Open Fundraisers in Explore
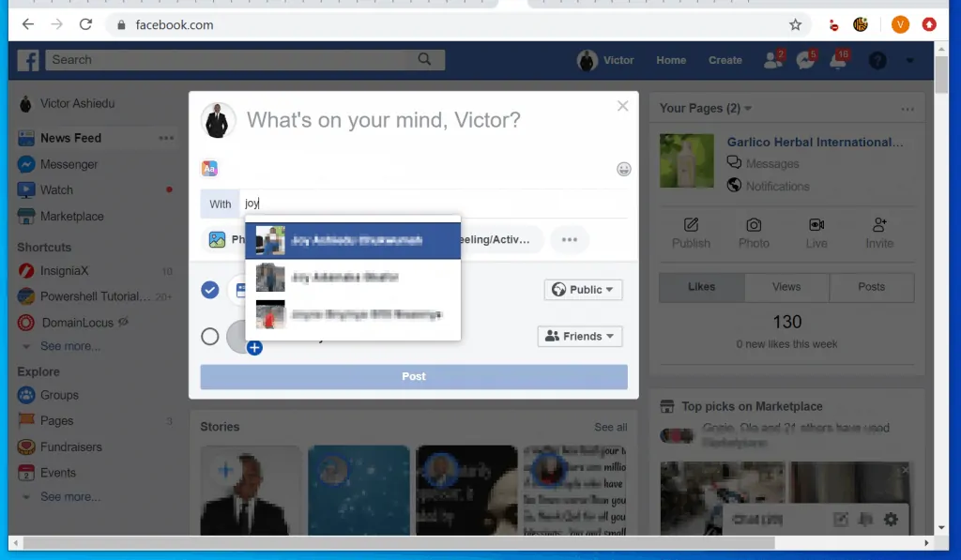This screenshot has height=560, width=961. 70,447
